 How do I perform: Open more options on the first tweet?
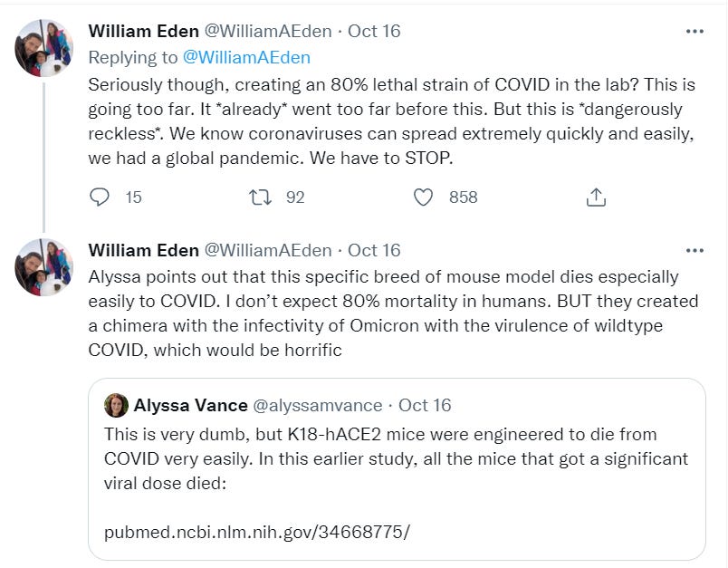click(x=694, y=32)
